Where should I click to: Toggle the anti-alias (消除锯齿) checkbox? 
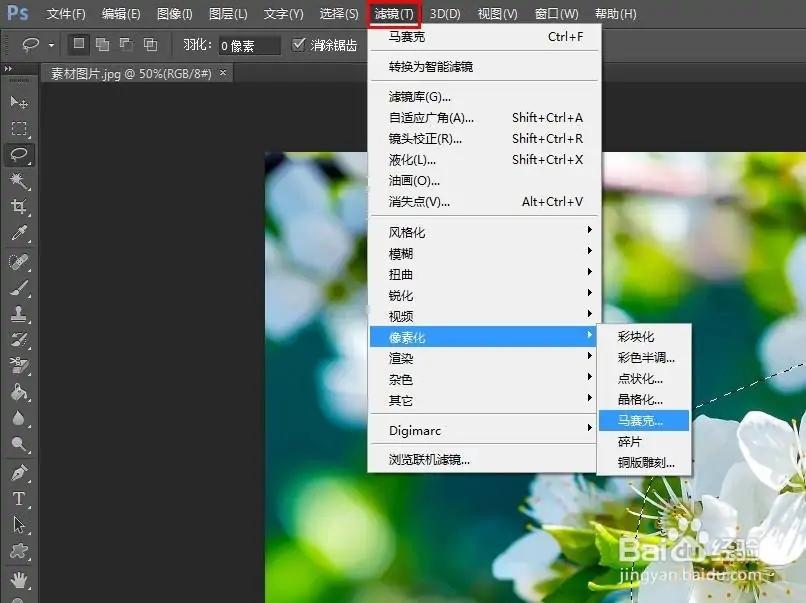click(298, 45)
